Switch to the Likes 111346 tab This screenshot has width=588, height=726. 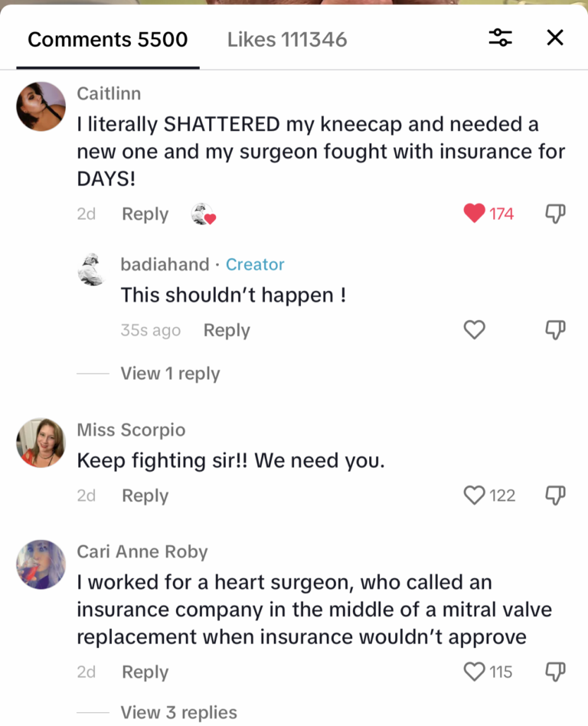coord(286,39)
